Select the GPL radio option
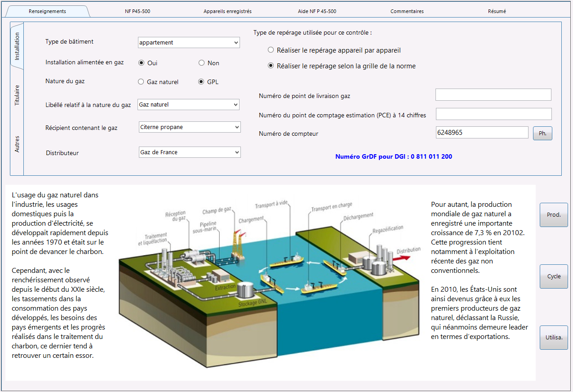573x392 pixels. tap(201, 82)
